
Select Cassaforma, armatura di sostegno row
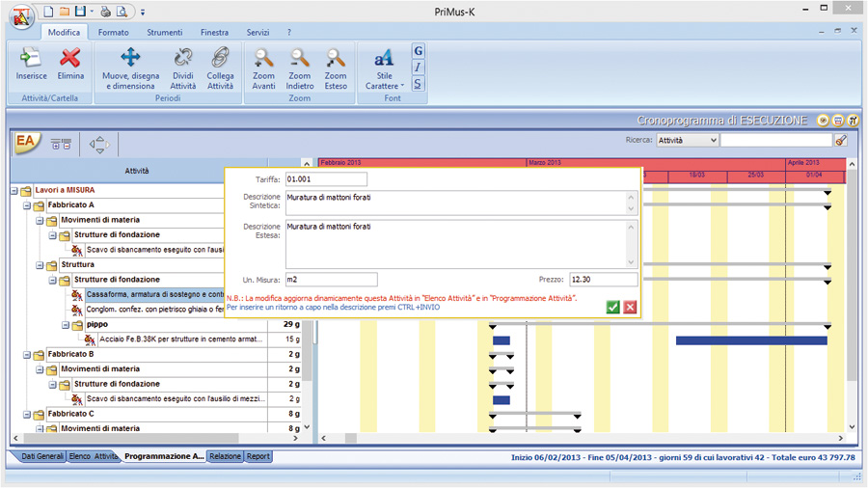pos(155,294)
